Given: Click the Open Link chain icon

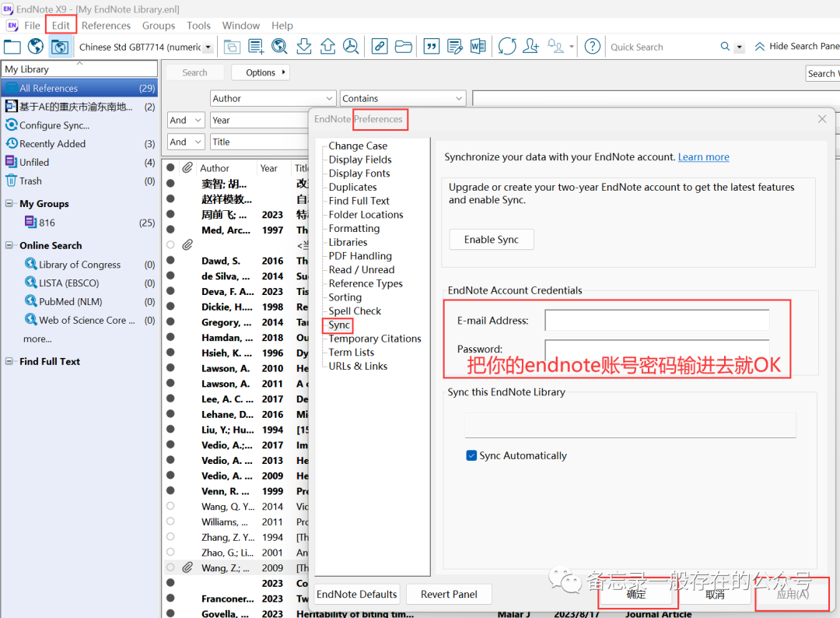Looking at the screenshot, I should point(380,47).
